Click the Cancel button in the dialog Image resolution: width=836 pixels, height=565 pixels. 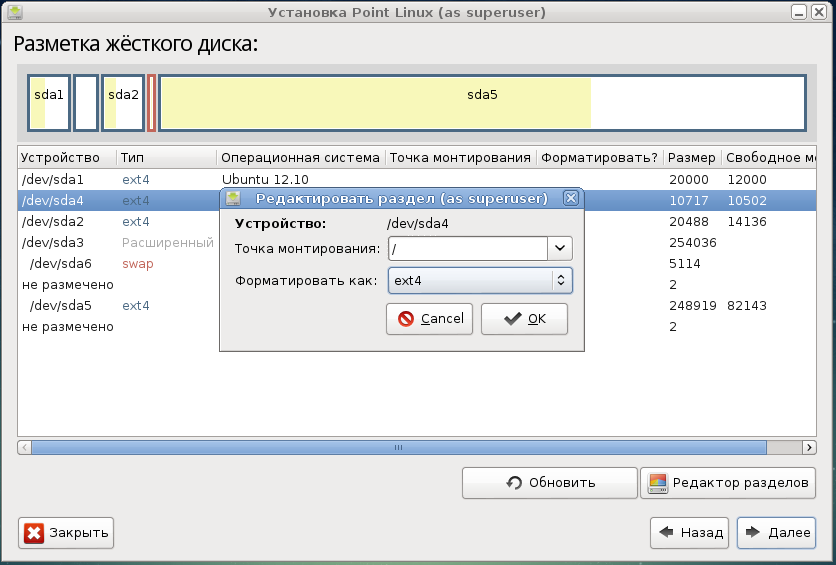point(430,319)
